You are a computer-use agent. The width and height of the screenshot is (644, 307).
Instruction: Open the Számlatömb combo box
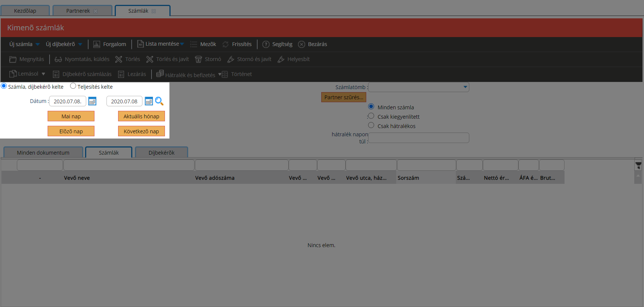coord(419,87)
